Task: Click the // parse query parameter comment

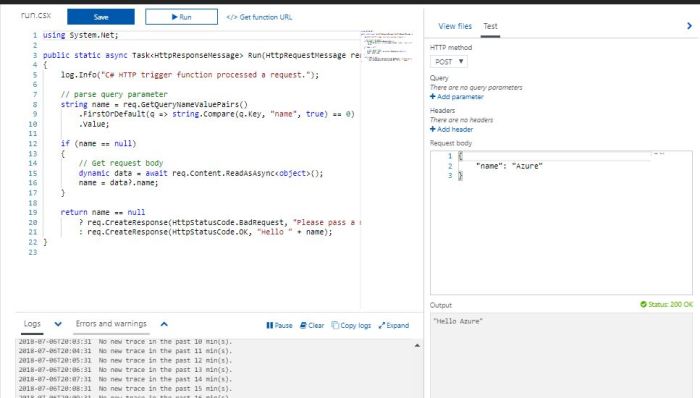Action: (114, 94)
